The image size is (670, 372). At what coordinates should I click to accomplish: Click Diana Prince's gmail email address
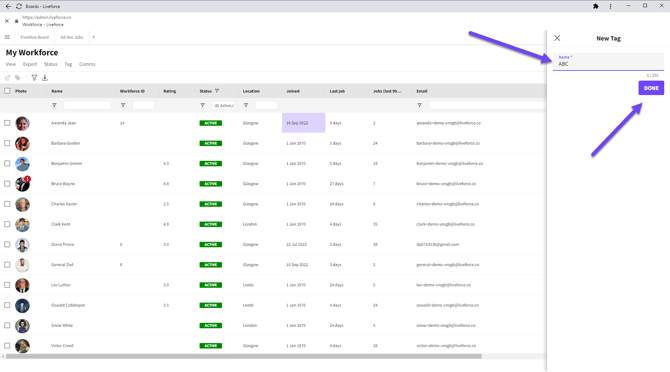[x=438, y=244]
